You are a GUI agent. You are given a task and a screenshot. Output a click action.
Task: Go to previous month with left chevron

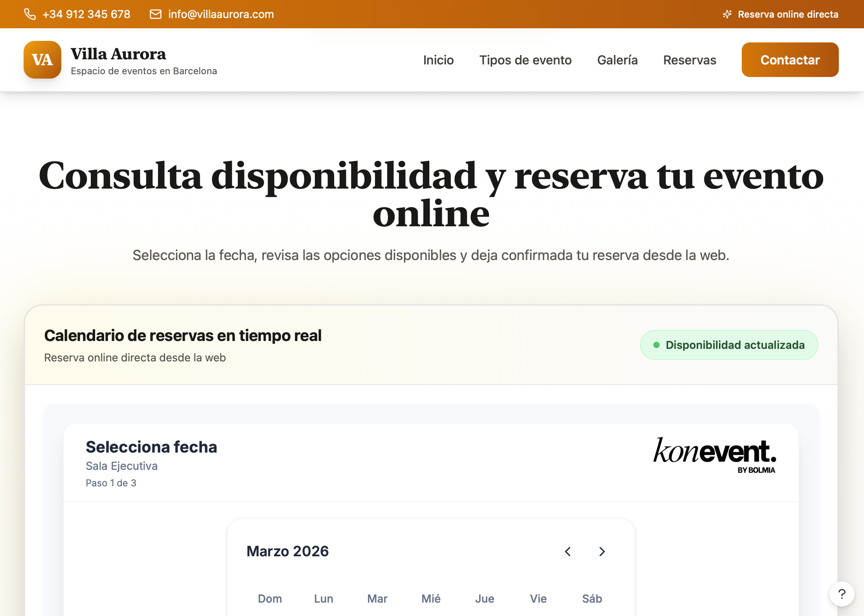pyautogui.click(x=568, y=552)
